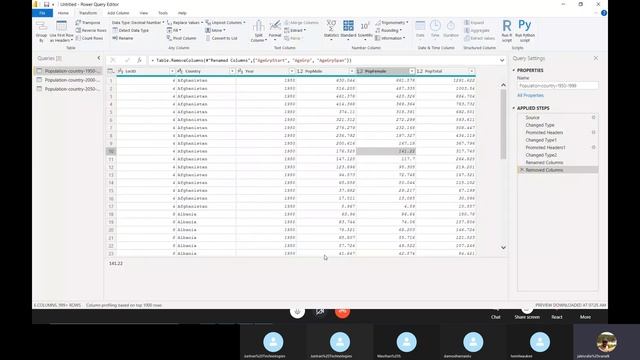Click the Run R script icon
This screenshot has width=640, height=360.
point(507,26)
